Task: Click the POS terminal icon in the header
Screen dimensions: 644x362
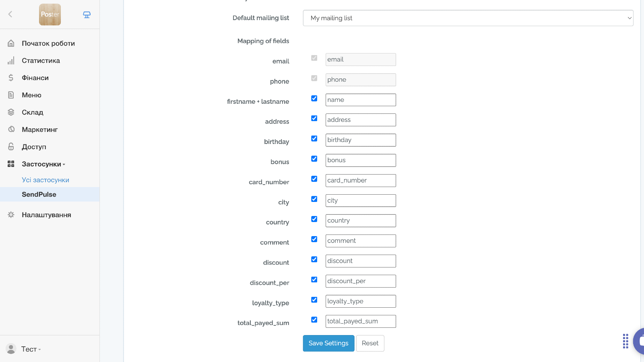Action: pyautogui.click(x=87, y=15)
